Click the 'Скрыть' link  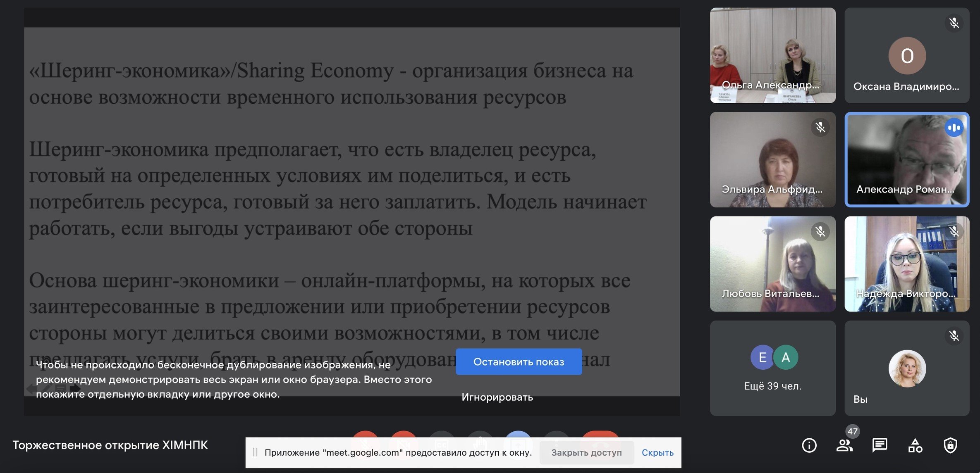click(x=657, y=452)
